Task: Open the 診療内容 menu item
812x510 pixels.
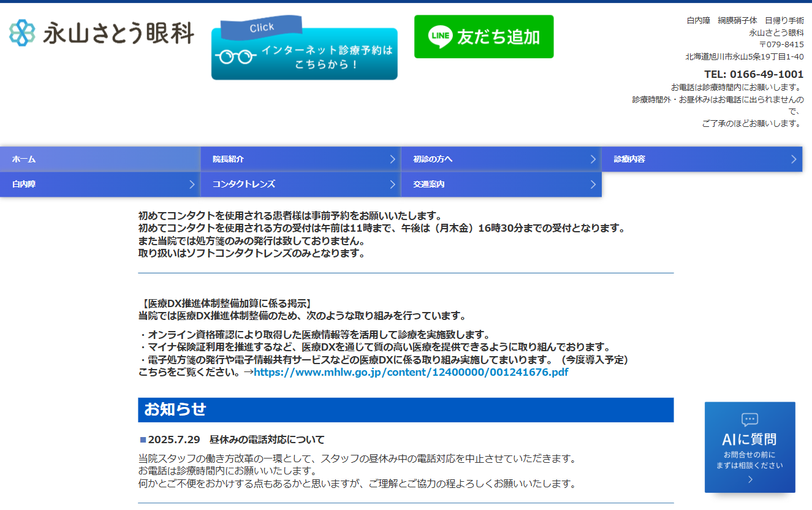Action: (x=702, y=159)
